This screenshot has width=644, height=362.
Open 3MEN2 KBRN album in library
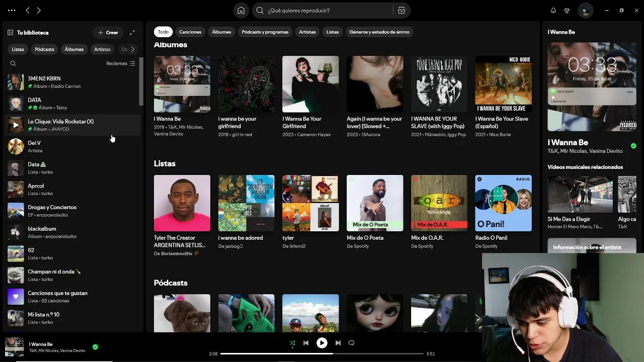click(73, 82)
